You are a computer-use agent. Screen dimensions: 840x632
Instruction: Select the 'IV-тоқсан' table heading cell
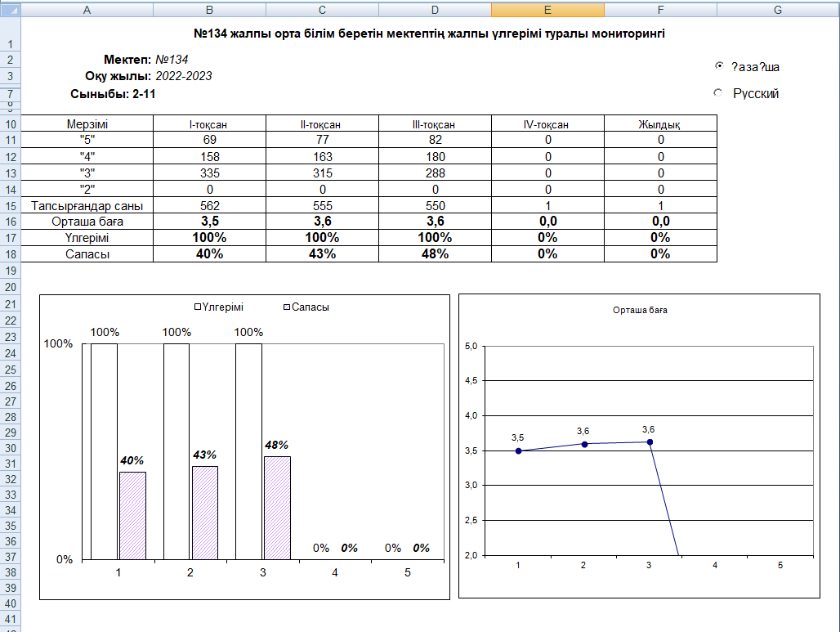coord(547,124)
